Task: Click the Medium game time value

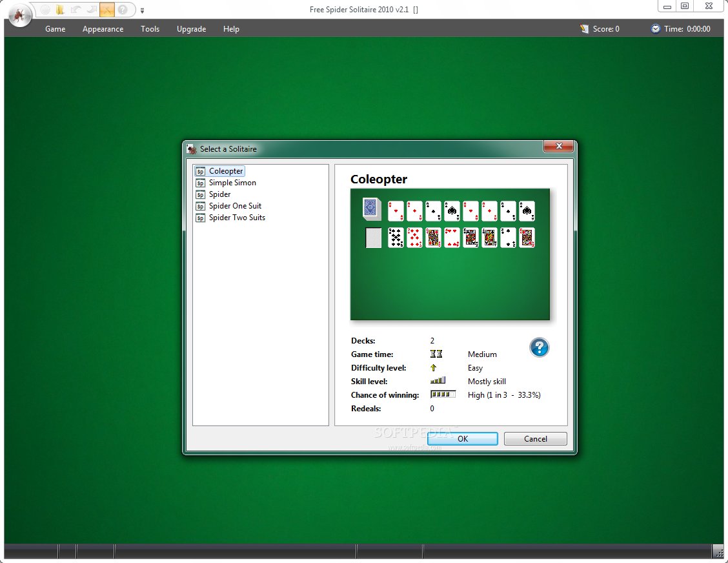Action: pos(482,354)
